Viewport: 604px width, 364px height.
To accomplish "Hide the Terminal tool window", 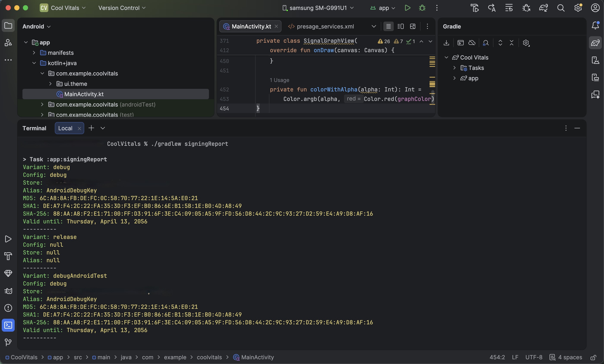I will (577, 128).
